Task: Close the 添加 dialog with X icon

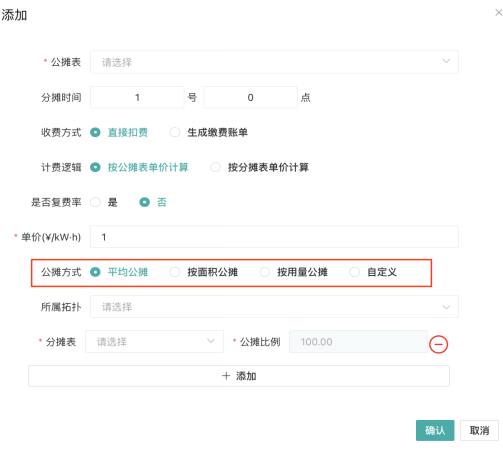Action: coord(498,13)
